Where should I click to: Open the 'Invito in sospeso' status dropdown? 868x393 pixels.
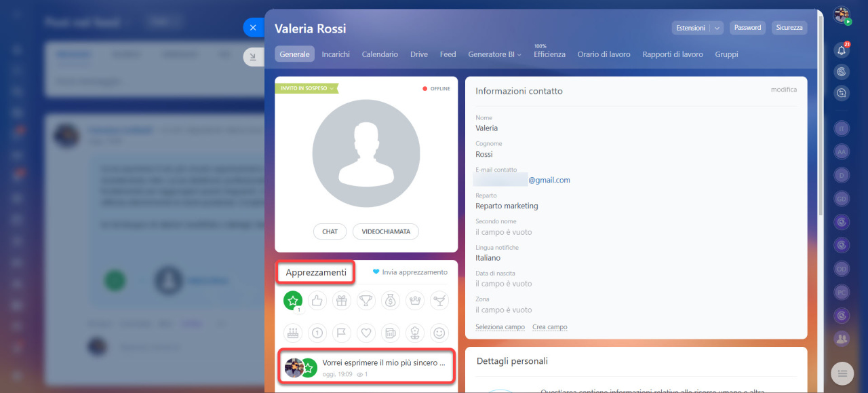click(x=305, y=88)
